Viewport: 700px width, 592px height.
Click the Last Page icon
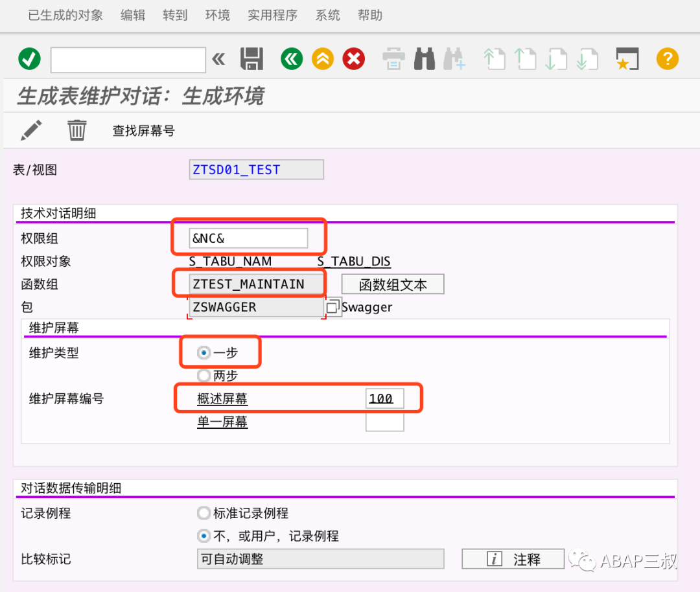click(x=587, y=59)
